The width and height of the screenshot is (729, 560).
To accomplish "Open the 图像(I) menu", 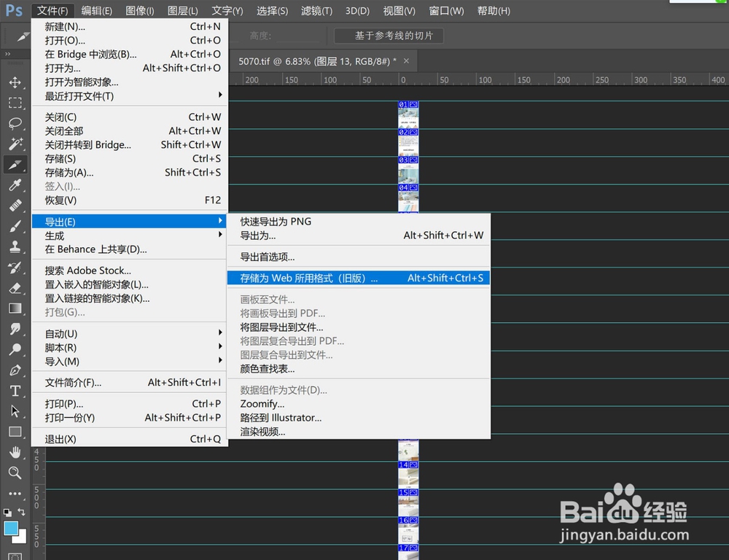I will [139, 11].
